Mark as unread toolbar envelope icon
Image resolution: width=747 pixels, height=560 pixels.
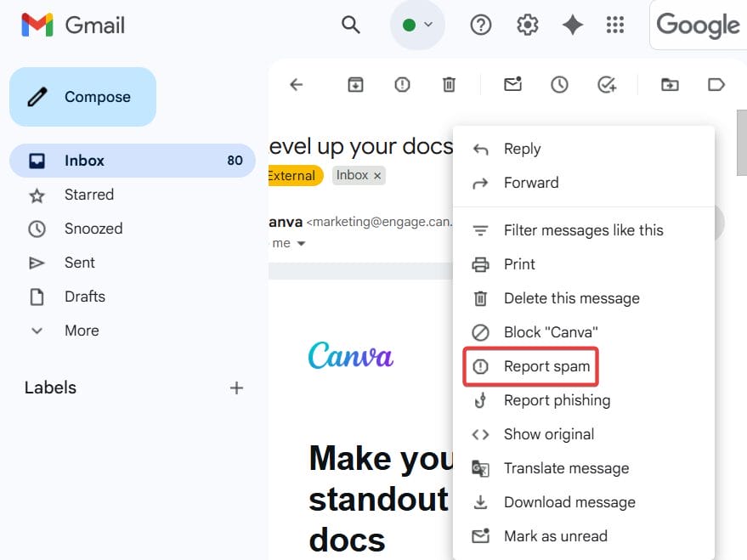click(513, 84)
